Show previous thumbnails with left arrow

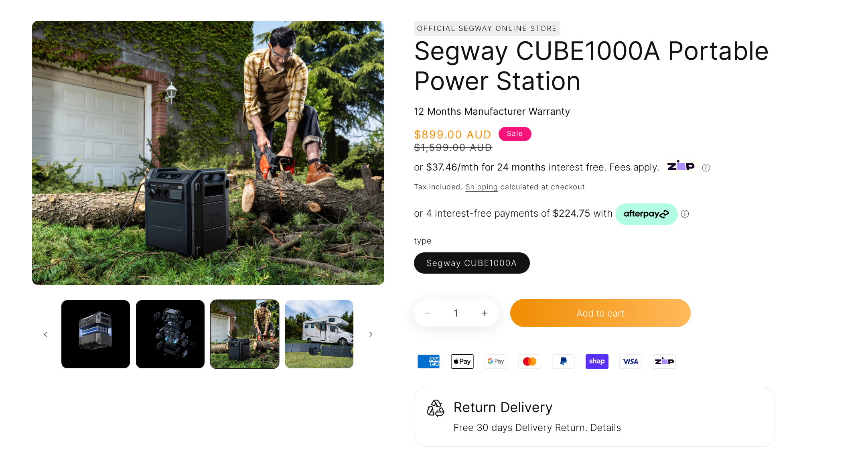pos(46,334)
